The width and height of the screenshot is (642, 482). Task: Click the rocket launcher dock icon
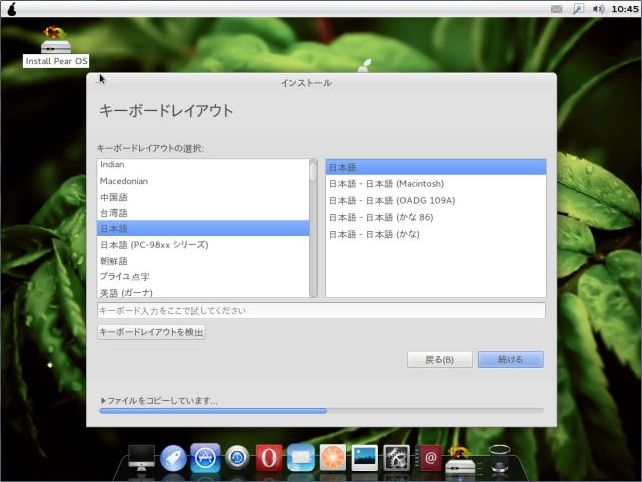(x=173, y=458)
